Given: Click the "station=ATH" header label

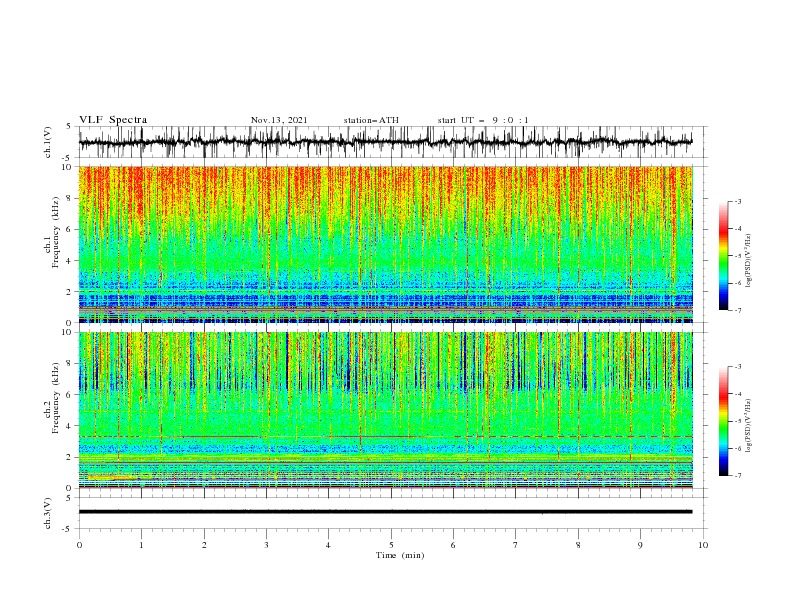Looking at the screenshot, I should tap(371, 120).
